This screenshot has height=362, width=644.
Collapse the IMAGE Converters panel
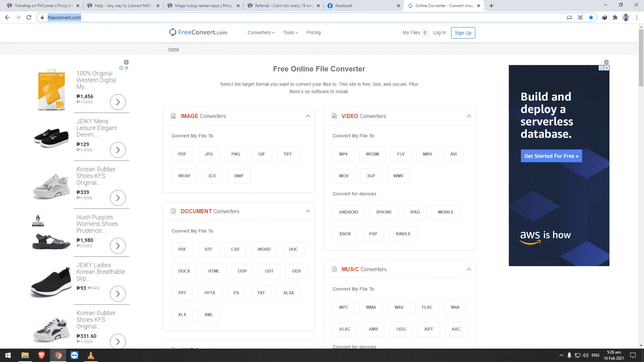[308, 116]
